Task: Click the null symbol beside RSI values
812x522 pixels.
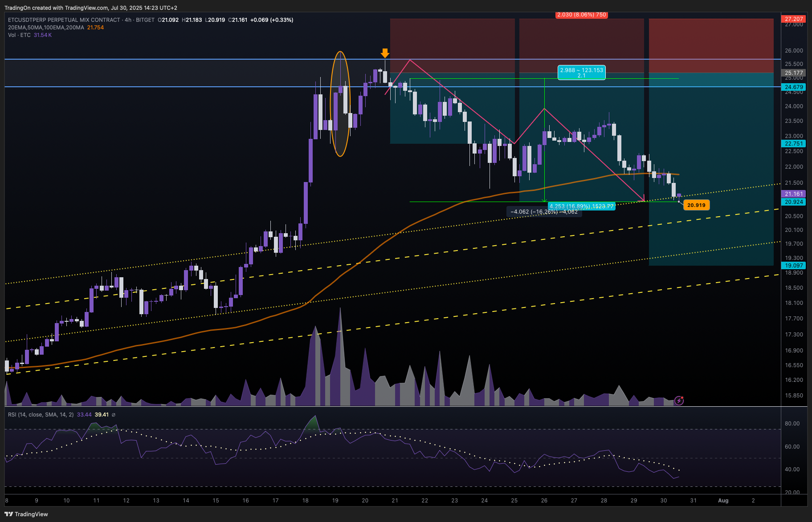Action: (114, 415)
